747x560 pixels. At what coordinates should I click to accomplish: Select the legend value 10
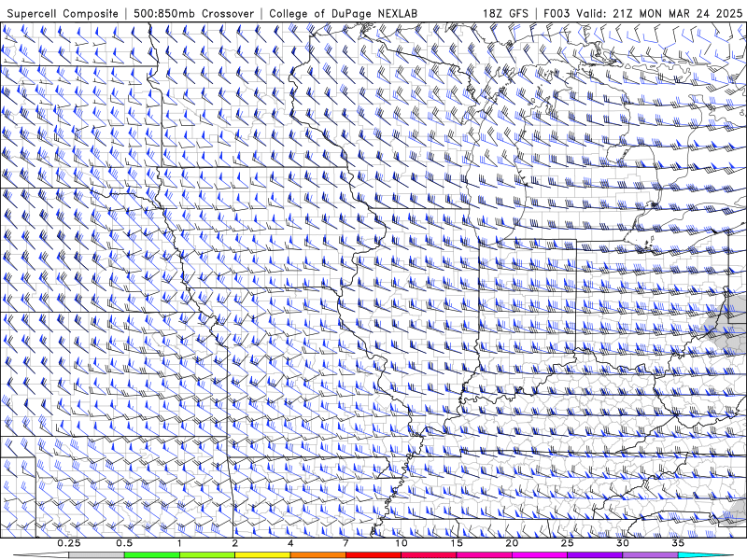tap(402, 543)
